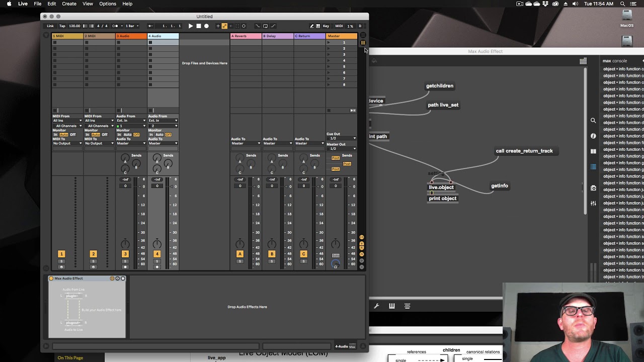
Task: Click the tempo field showing 120.00
Action: pyautogui.click(x=74, y=26)
